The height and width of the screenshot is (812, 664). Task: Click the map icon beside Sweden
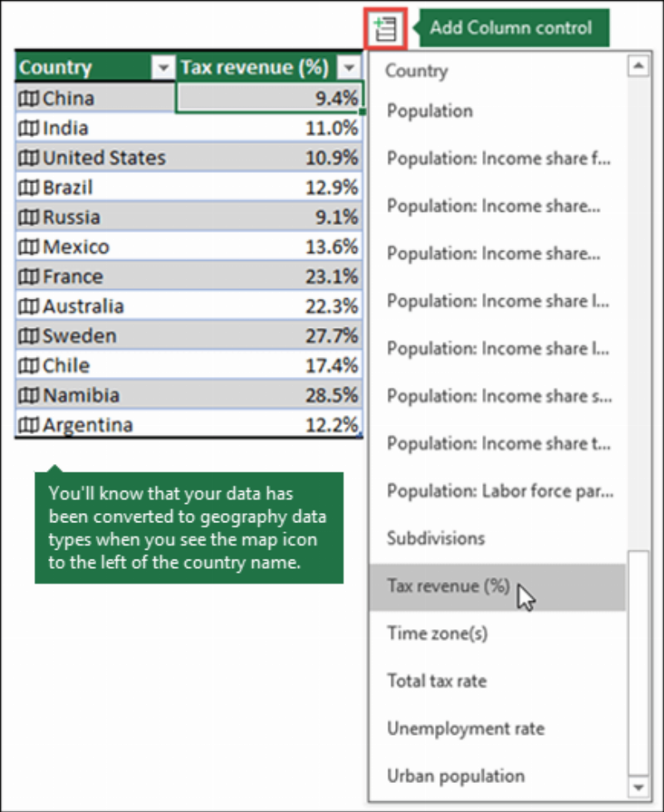(x=28, y=336)
